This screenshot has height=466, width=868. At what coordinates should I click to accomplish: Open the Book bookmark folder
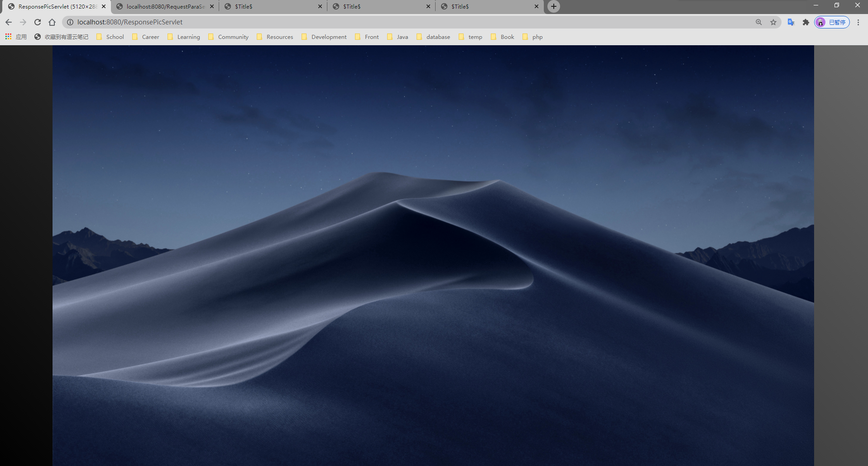(503, 37)
